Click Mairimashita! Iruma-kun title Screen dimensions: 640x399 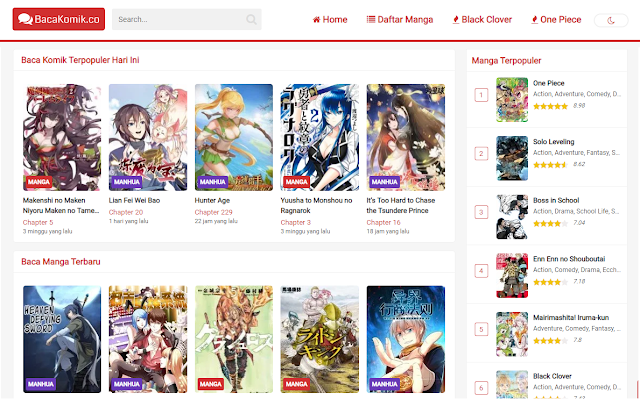tap(571, 317)
